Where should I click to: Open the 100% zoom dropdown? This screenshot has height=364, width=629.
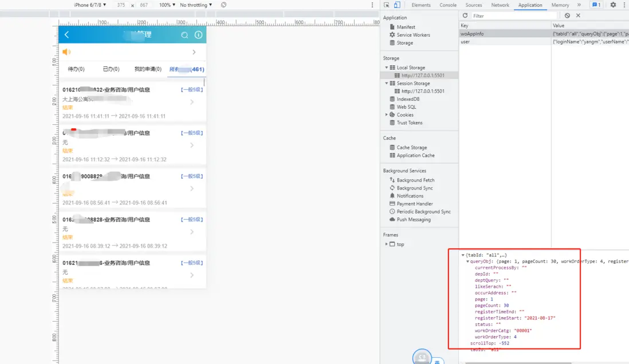point(167,5)
